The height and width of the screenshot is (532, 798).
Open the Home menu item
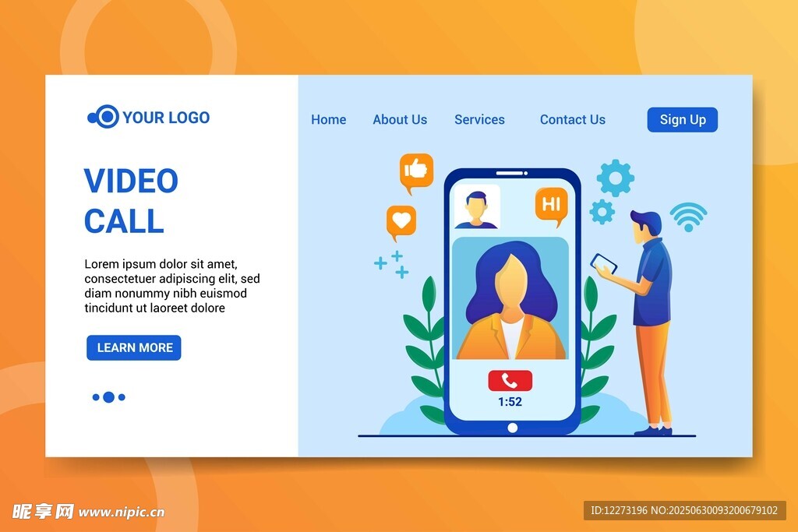pos(328,119)
